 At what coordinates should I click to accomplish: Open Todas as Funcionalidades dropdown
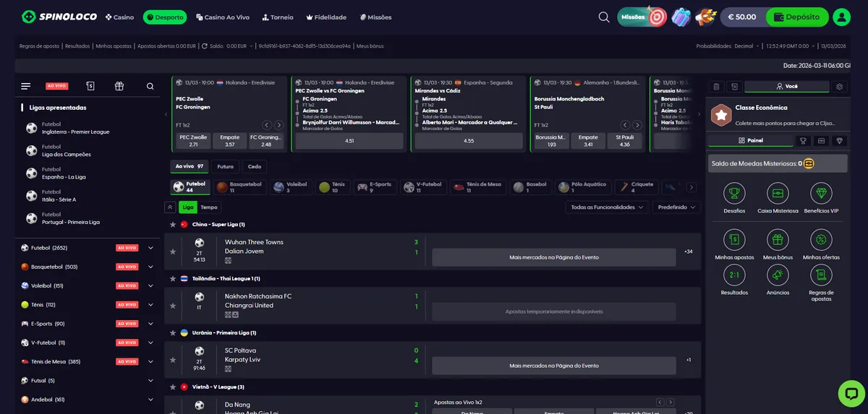[607, 207]
